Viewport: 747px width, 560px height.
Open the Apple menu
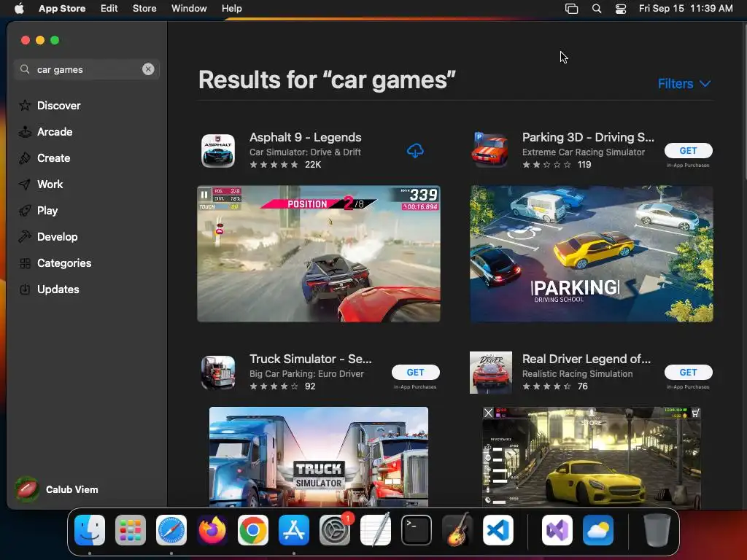[x=19, y=8]
